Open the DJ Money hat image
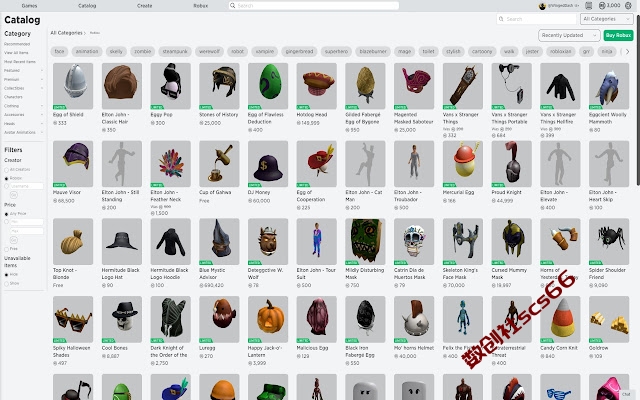The width and height of the screenshot is (640, 400). click(268, 164)
